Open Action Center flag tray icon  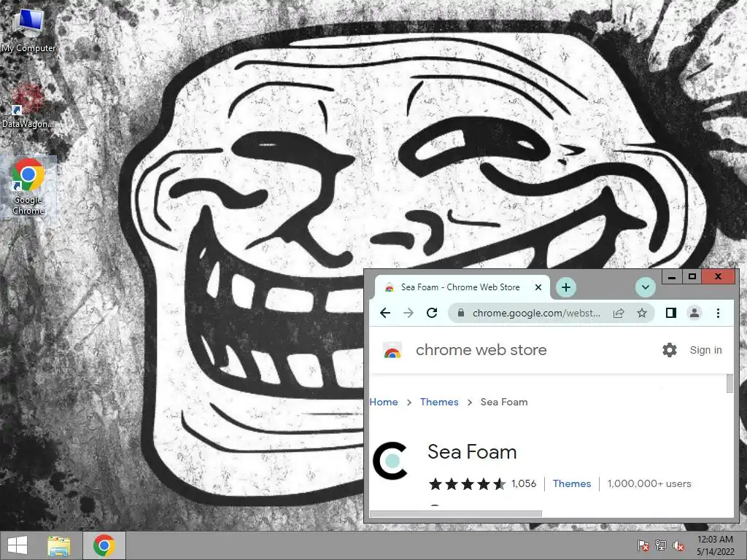coord(643,545)
